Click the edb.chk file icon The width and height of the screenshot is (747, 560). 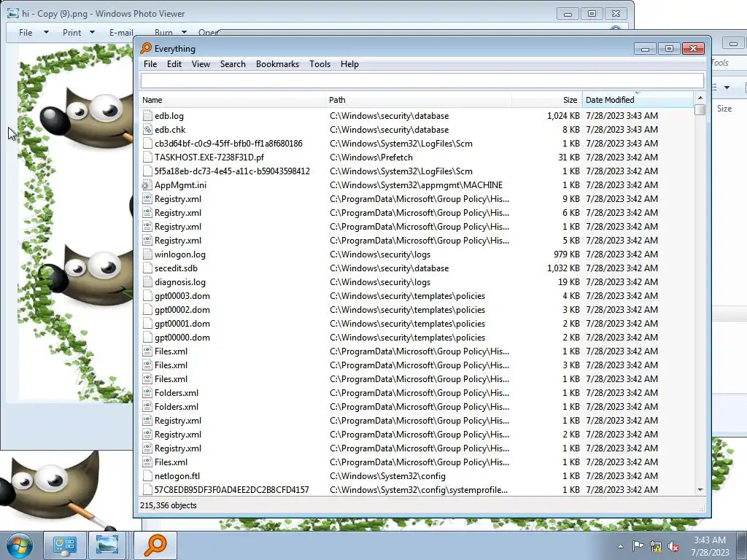pyautogui.click(x=147, y=130)
